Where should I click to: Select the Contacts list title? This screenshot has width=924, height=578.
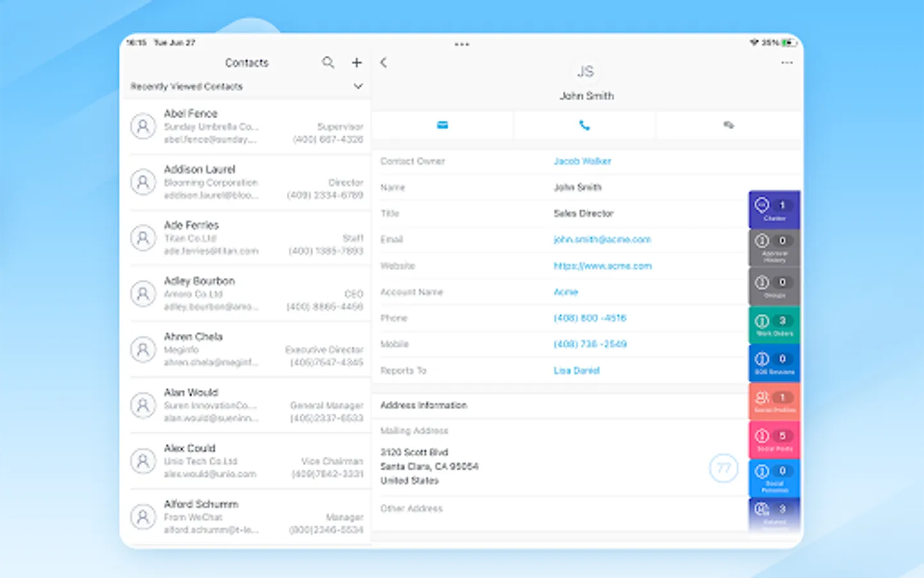[x=247, y=63]
